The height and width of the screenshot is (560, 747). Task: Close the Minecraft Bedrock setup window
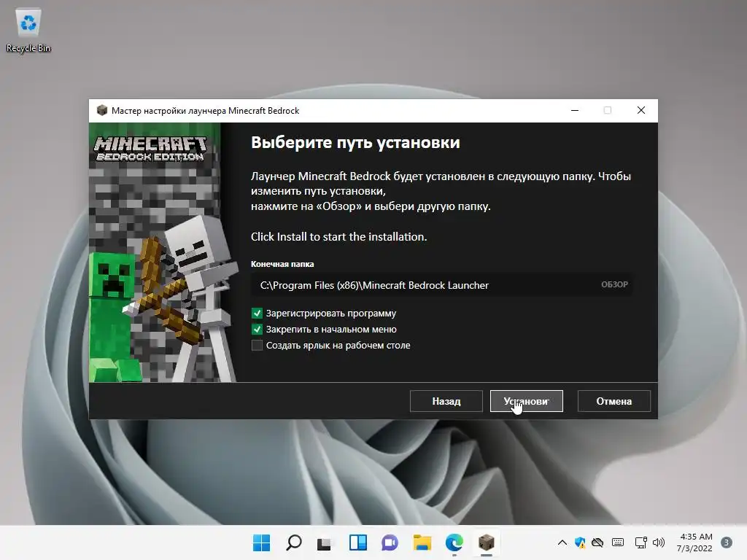641,111
